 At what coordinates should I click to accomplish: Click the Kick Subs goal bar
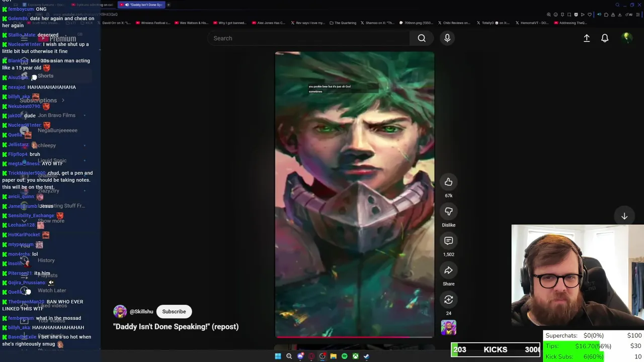pyautogui.click(x=593, y=356)
